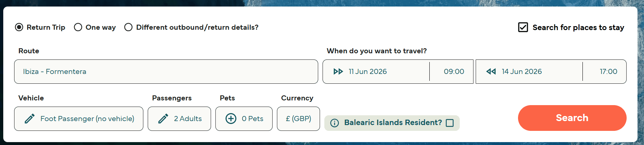This screenshot has width=644, height=145.
Task: Select the Return Trip radio button
Action: coord(19,27)
